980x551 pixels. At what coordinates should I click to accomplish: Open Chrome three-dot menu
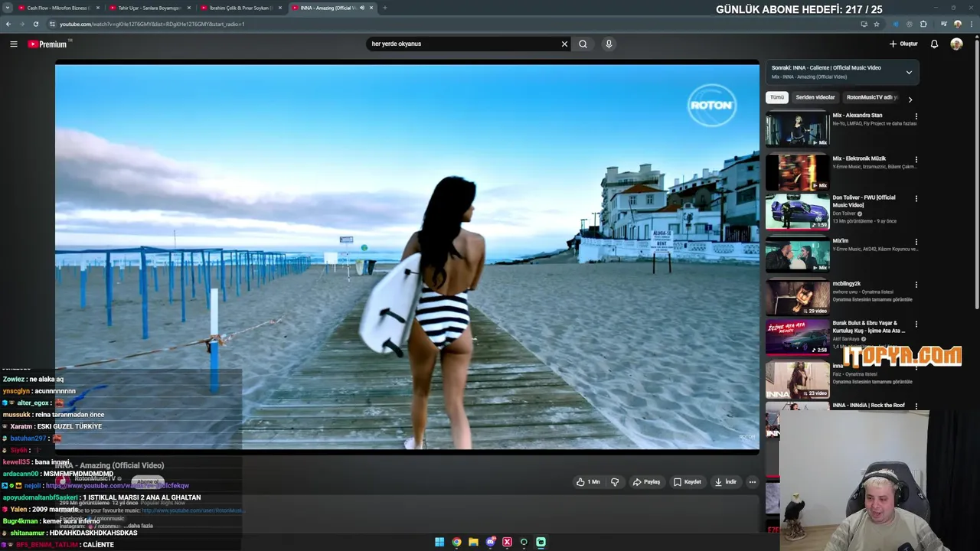tap(971, 24)
